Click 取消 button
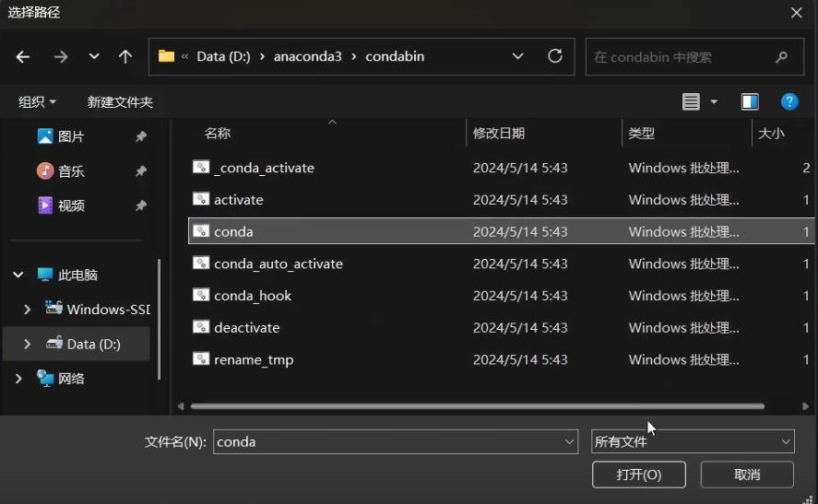Viewport: 818px width, 504px height. (x=747, y=475)
